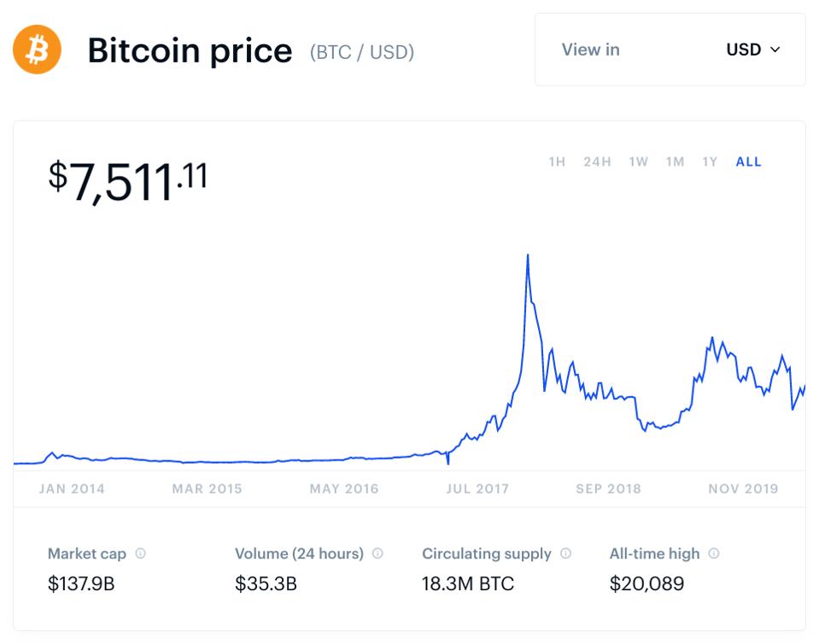Switch chart to 1M range
Viewport: 819px width, 644px height.
pos(675,161)
